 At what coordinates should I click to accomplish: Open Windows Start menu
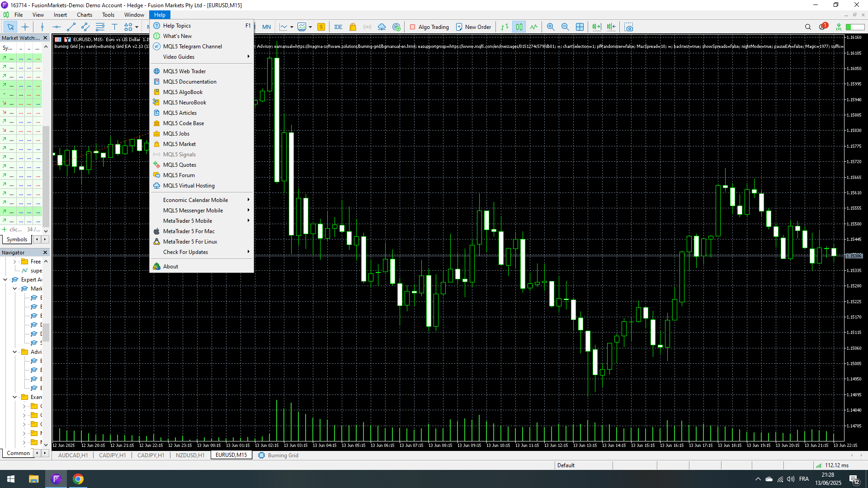[11, 479]
